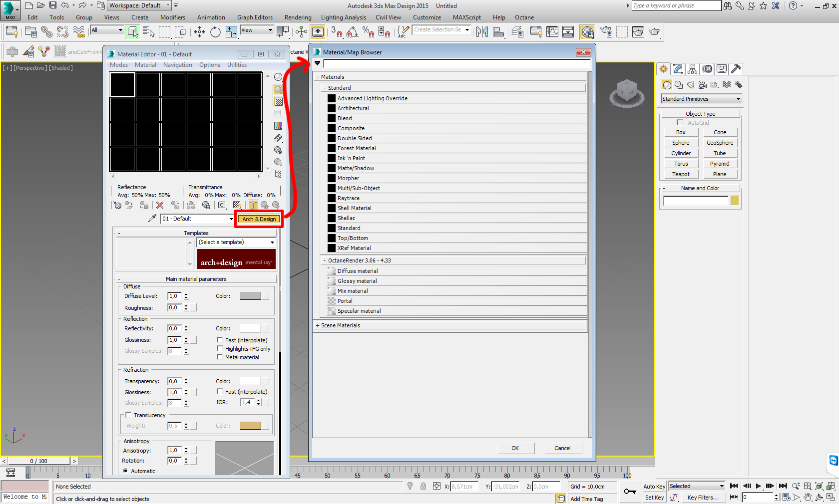Enable Highlights+FG only checkbox
Screen dimensions: 839x504
pos(220,348)
